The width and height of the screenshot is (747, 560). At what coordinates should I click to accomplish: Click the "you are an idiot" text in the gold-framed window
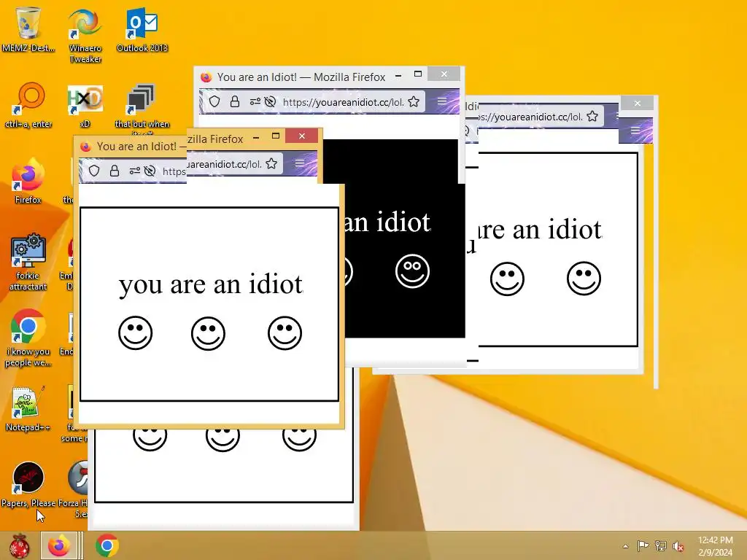[x=211, y=285]
